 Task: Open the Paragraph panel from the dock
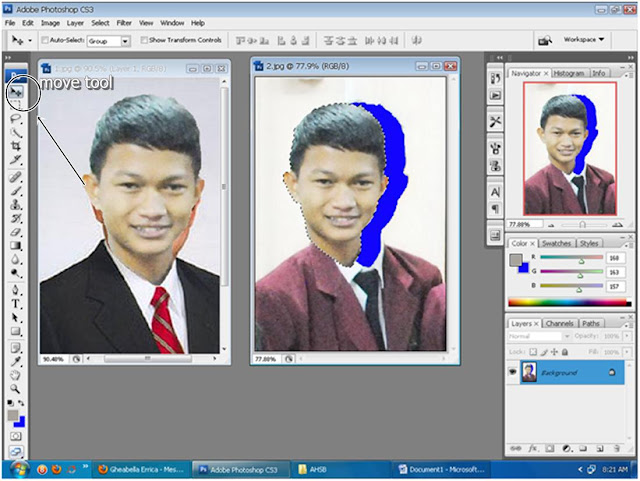click(495, 209)
